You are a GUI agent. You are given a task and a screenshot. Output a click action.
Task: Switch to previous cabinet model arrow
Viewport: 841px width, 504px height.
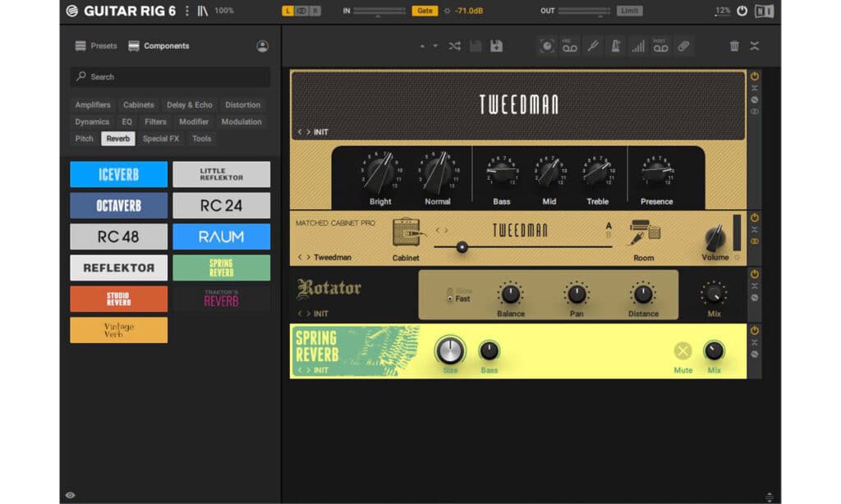(x=438, y=231)
